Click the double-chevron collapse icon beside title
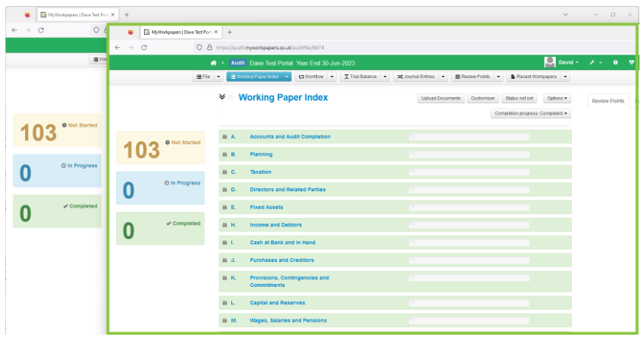Screen dimensions: 644x340 click(x=222, y=97)
